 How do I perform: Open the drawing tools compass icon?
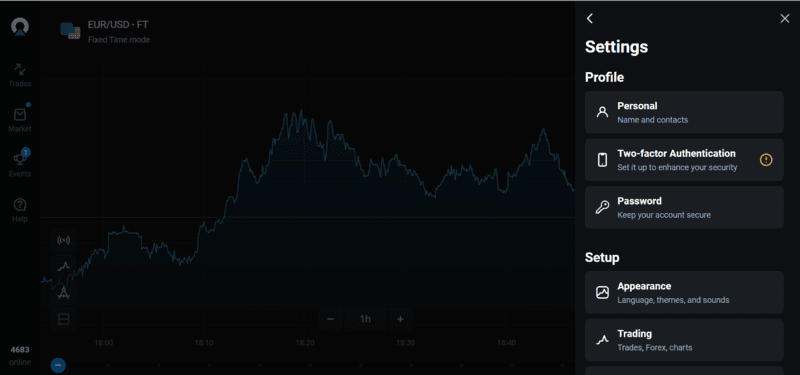pos(64,293)
